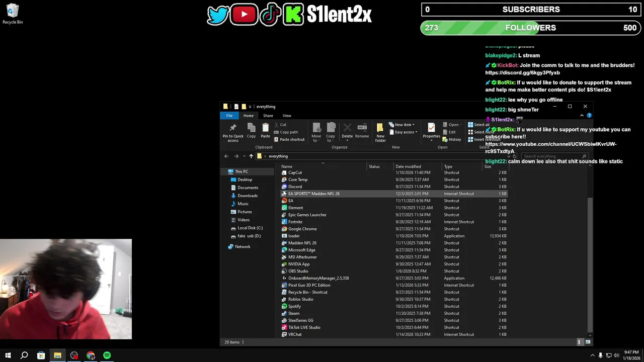
Task: Click Copy path in ribbon
Action: coord(286,132)
